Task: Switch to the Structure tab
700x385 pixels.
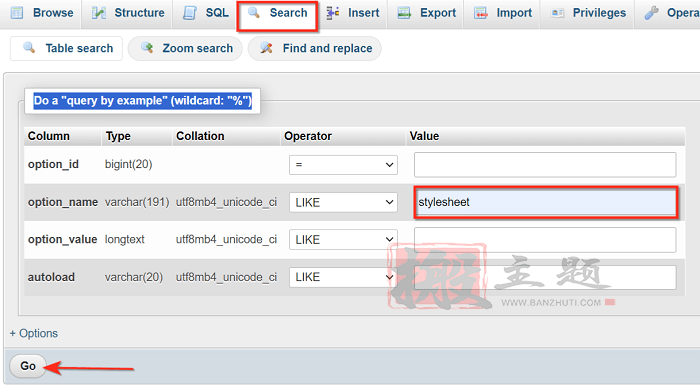Action: [128, 13]
